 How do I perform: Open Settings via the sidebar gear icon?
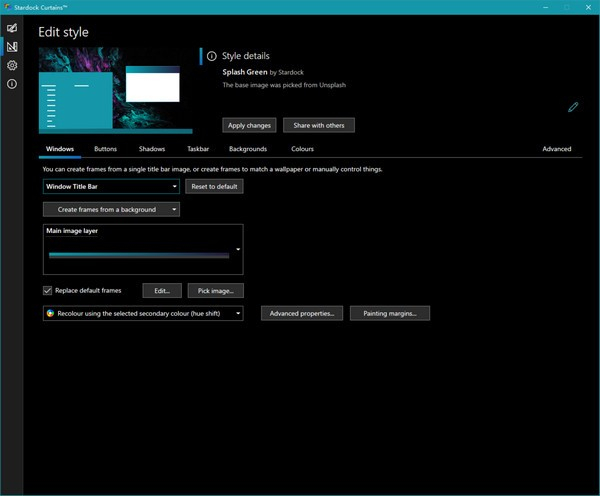(12, 65)
